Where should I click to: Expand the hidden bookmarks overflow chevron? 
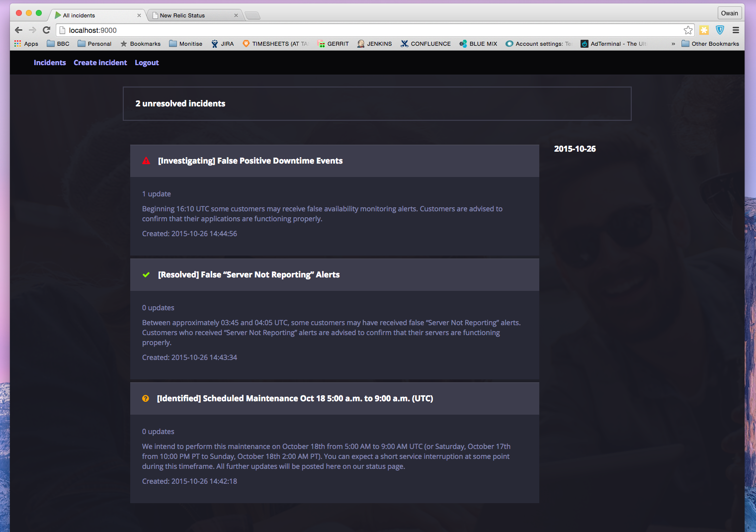(x=673, y=44)
